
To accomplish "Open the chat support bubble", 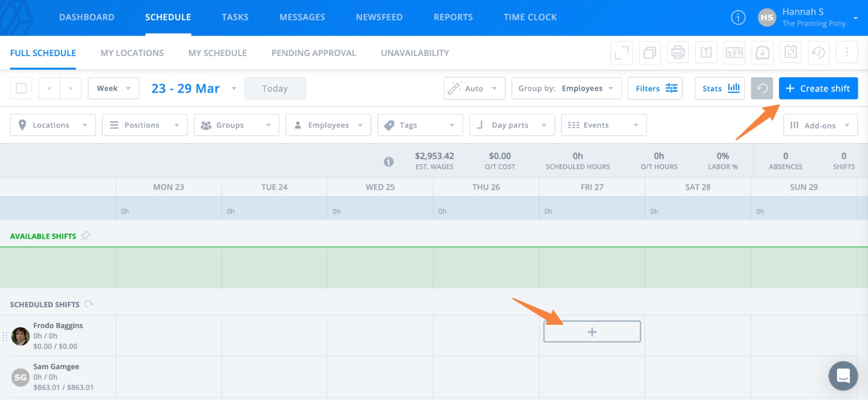I will (843, 375).
